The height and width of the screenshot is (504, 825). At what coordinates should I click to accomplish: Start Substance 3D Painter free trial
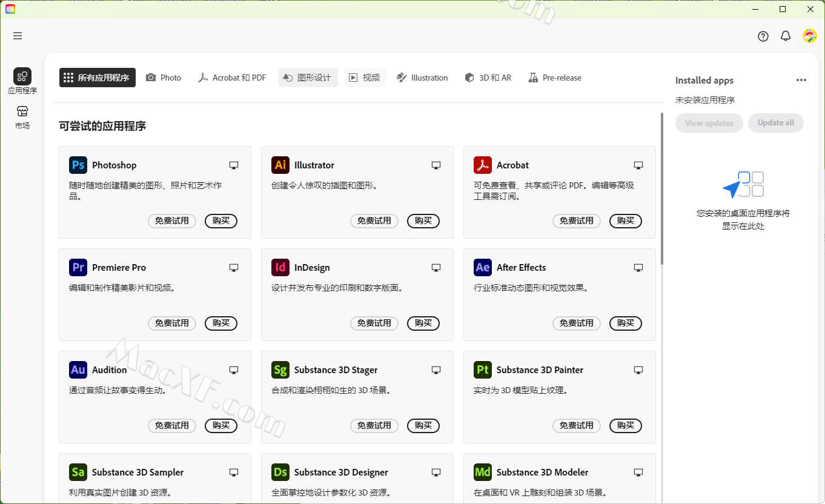(577, 426)
